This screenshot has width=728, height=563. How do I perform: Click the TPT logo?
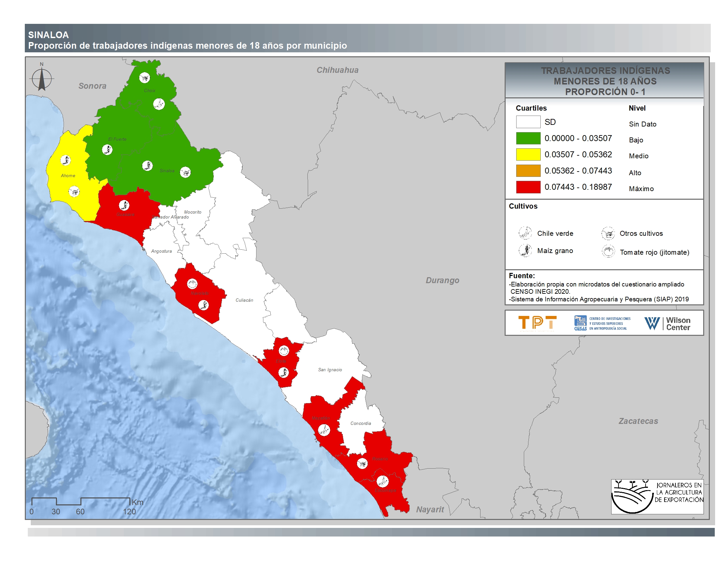click(537, 323)
